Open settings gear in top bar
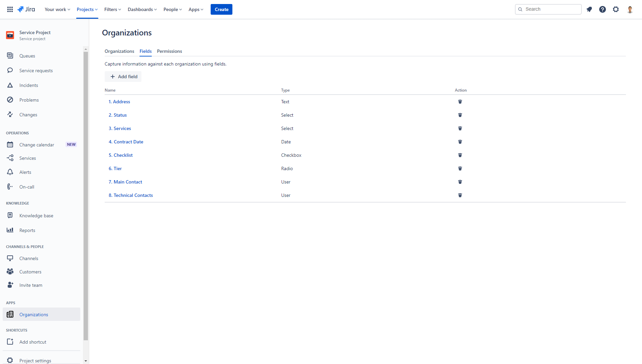The image size is (642, 364). click(x=616, y=9)
